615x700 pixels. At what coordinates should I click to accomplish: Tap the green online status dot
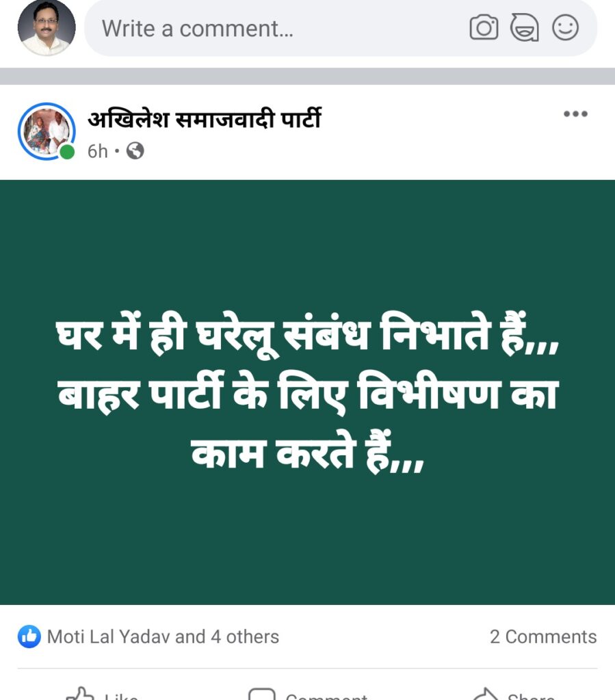67,152
